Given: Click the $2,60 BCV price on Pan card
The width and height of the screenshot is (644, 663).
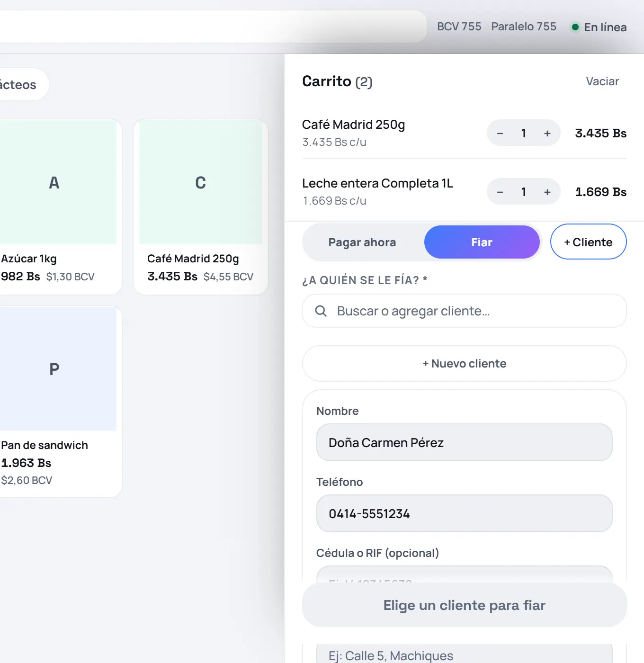Looking at the screenshot, I should tap(27, 480).
